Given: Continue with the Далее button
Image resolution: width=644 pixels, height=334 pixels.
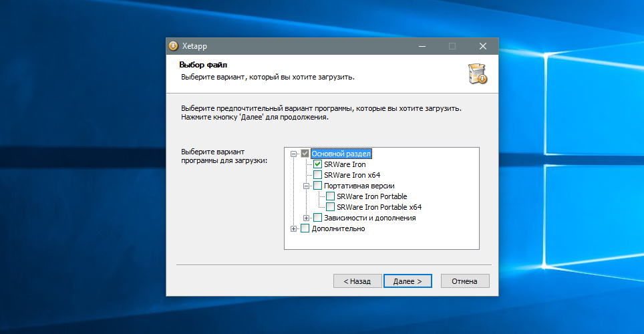Looking at the screenshot, I should 408,281.
